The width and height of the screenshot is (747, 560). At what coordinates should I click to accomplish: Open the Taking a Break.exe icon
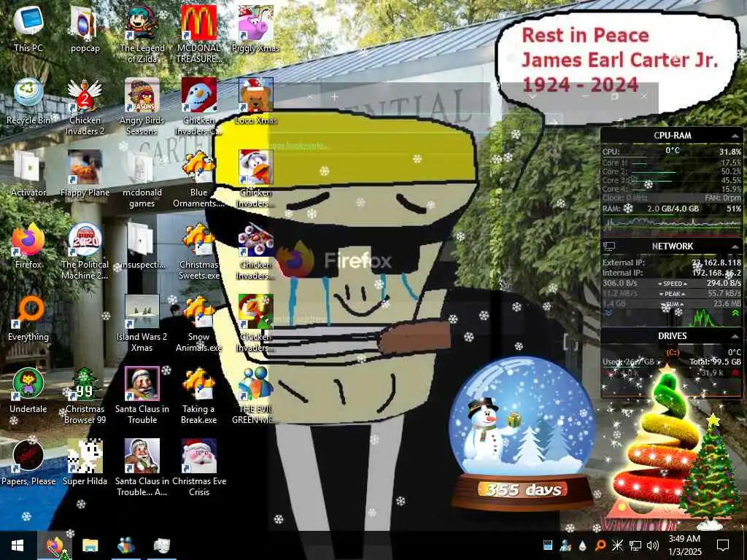click(x=198, y=396)
